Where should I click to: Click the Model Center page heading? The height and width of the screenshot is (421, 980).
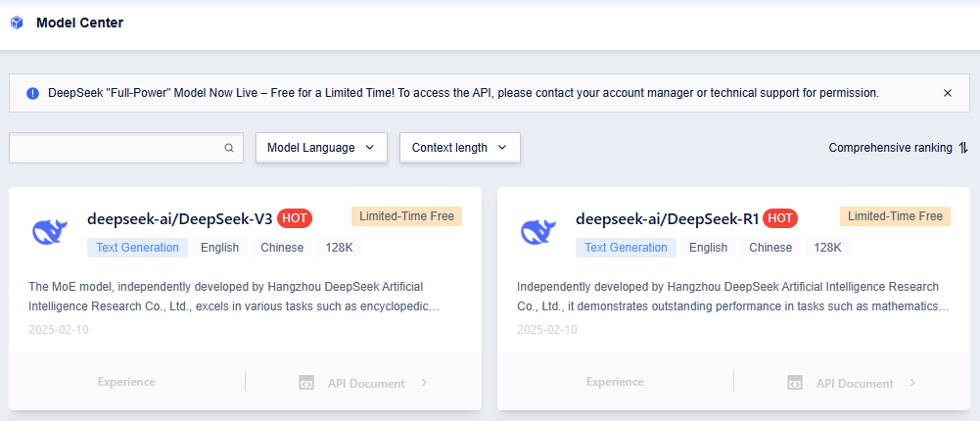pyautogui.click(x=80, y=23)
